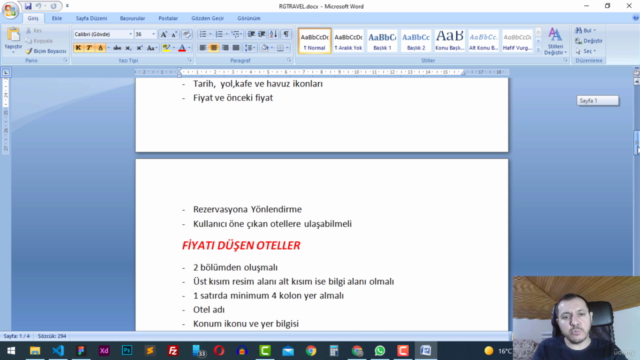Click multilevel list icon
Image resolution: width=640 pixels, height=360 pixels.
(236, 34)
